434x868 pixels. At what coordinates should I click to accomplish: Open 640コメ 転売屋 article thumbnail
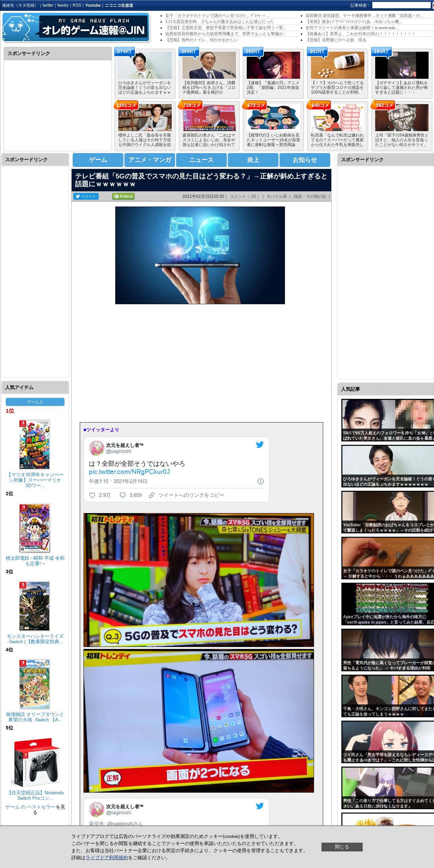(x=338, y=117)
